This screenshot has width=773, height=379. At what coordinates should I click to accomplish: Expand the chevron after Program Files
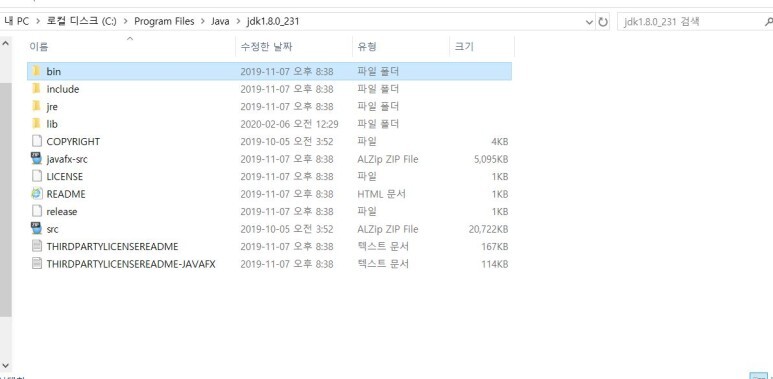coord(203,22)
